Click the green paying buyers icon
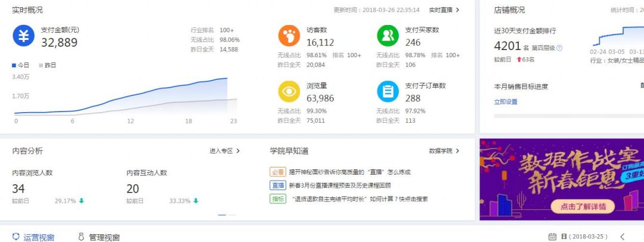The width and height of the screenshot is (644, 242). click(388, 36)
